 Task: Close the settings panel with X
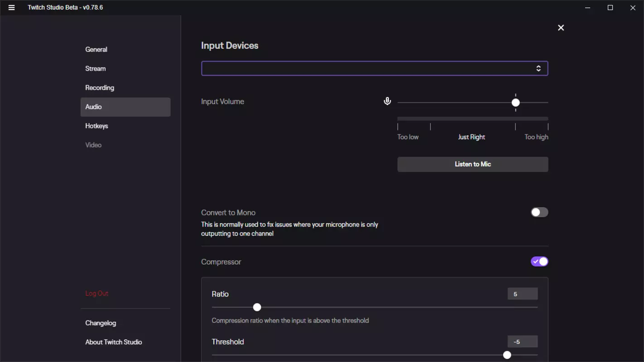[561, 28]
